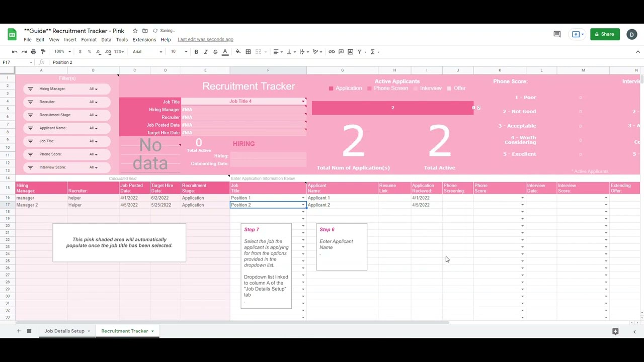
Task: Select cell containing Manager 2
Action: point(41,205)
